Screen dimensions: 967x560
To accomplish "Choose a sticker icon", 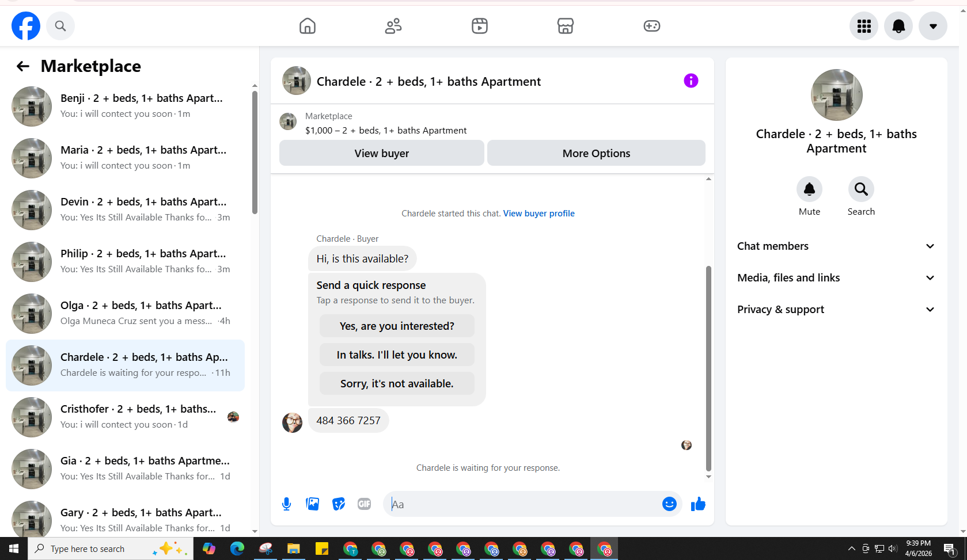I will [339, 504].
